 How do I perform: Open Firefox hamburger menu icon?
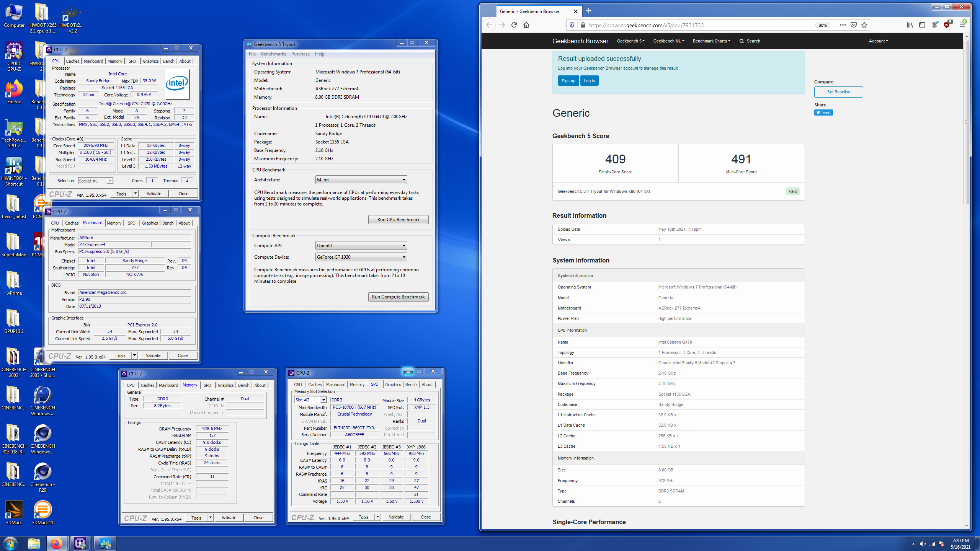point(962,25)
